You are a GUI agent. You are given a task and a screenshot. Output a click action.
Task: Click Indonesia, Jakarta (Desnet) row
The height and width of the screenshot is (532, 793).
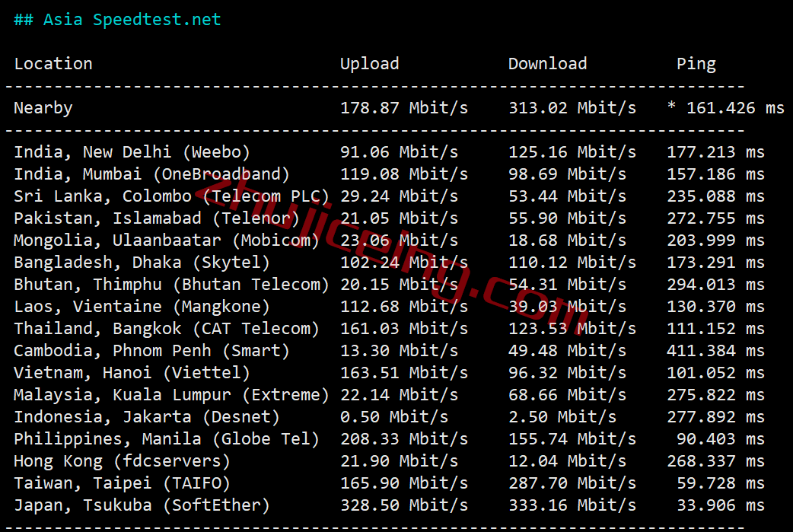click(389, 417)
